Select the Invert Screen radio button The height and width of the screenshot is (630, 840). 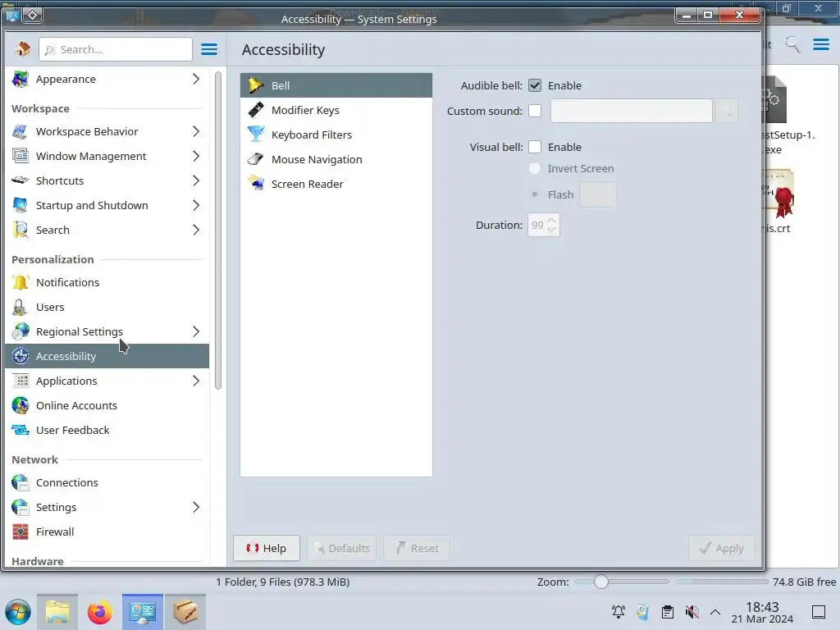pyautogui.click(x=535, y=168)
